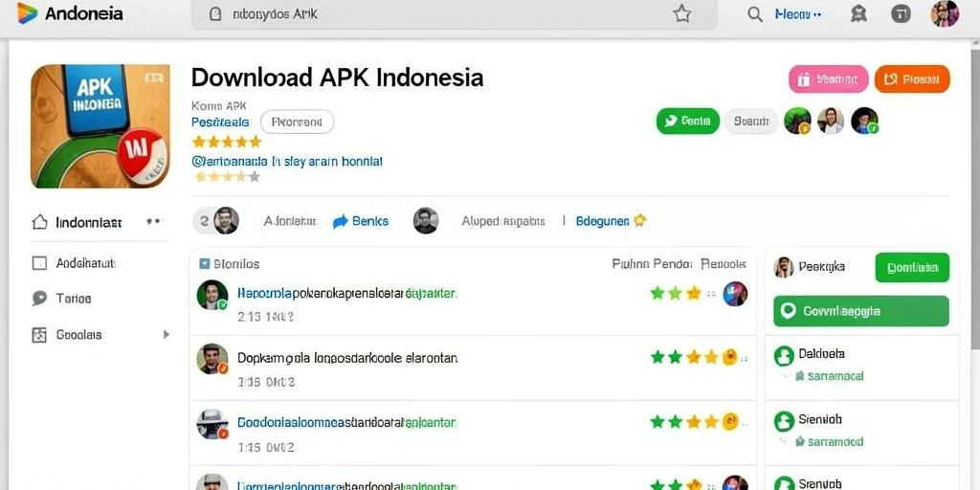This screenshot has height=490, width=980.
Task: Click the magnifier search icon in header
Action: 755,14
